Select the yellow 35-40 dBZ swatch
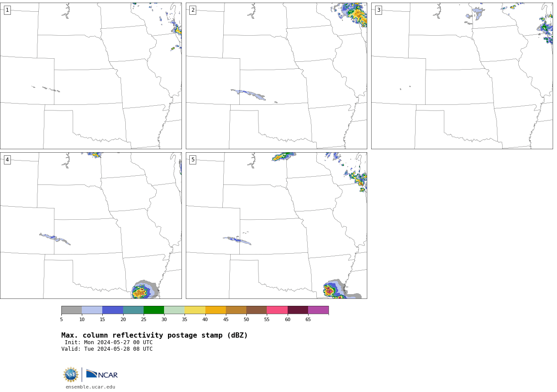Screen dimensions: 557x392 point(195,310)
